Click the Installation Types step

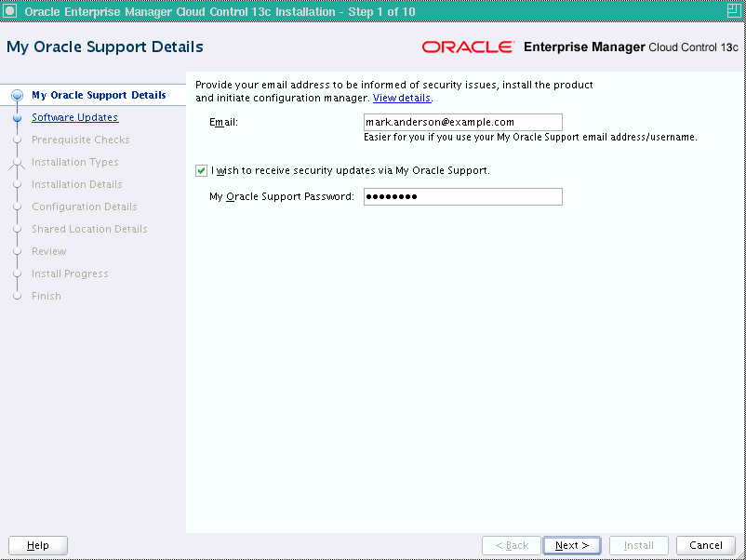[x=74, y=162]
